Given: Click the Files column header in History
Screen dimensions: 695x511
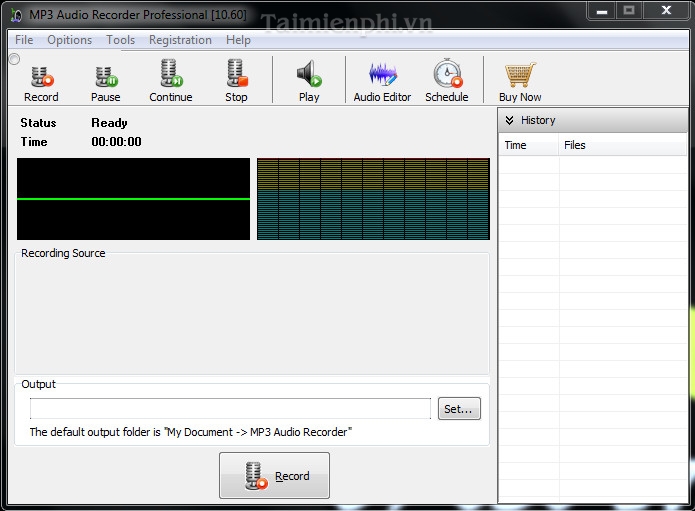Looking at the screenshot, I should (622, 145).
